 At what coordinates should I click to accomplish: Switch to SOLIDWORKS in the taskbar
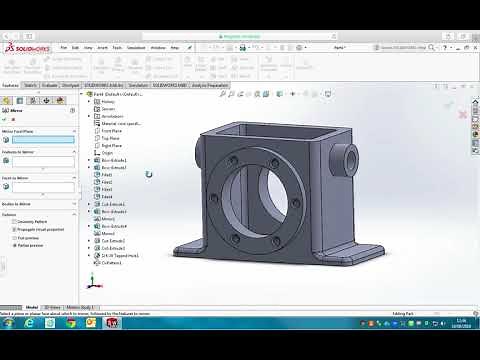pyautogui.click(x=112, y=323)
